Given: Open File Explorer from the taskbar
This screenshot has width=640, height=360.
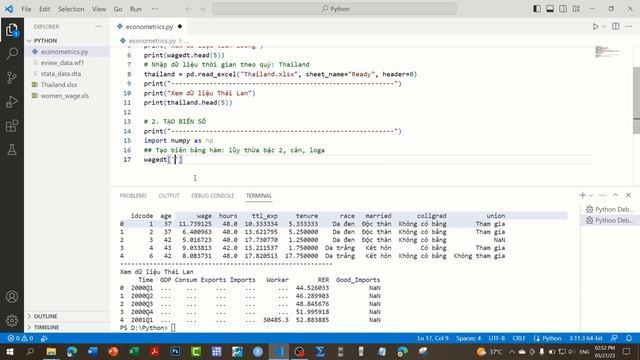Looking at the screenshot, I should 51,351.
